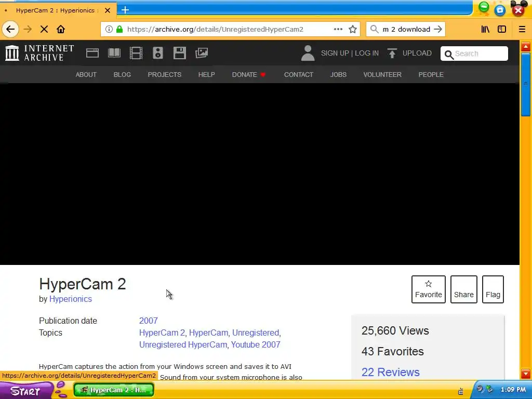
Task: Open the PROJECTS menu item
Action: click(165, 75)
